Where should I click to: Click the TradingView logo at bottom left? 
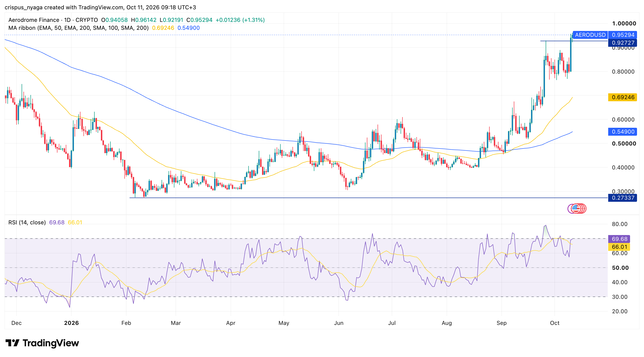[42, 343]
